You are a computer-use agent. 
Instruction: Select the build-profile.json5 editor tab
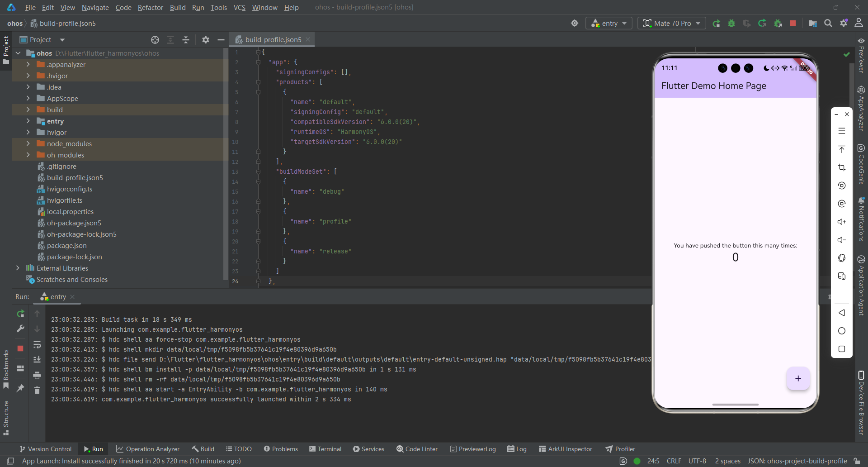point(273,40)
